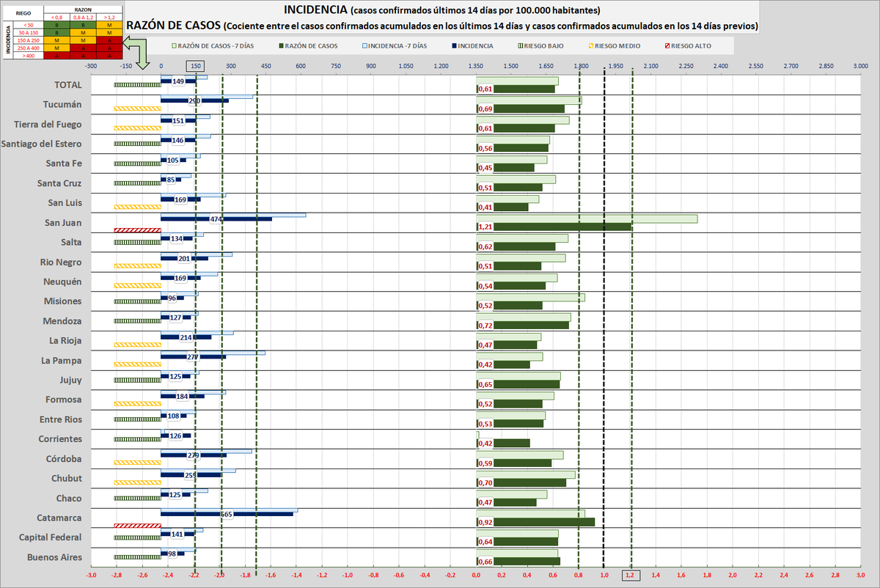Click San Juan's ratio value 1,21
This screenshot has width=880, height=588.
[x=485, y=227]
